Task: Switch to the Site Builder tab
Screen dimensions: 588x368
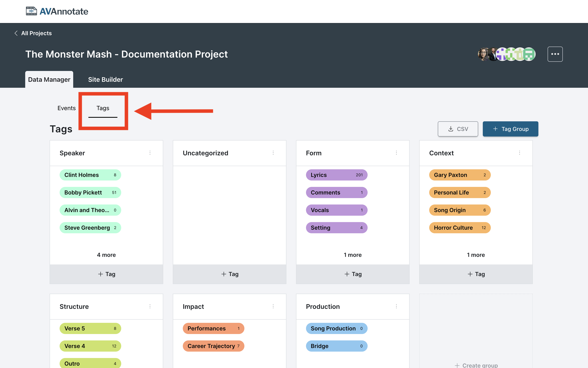Action: click(105, 80)
